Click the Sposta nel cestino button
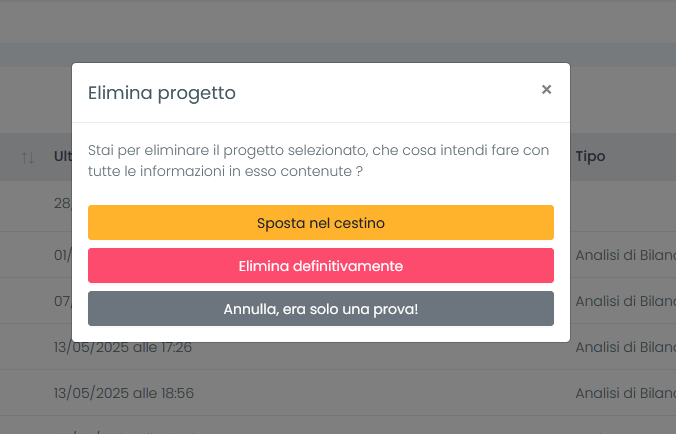676x434 pixels. [x=321, y=222]
